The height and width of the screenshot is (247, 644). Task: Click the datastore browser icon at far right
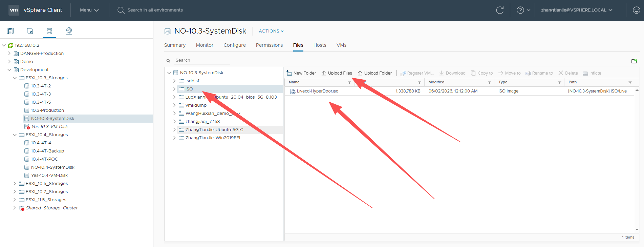point(634,61)
